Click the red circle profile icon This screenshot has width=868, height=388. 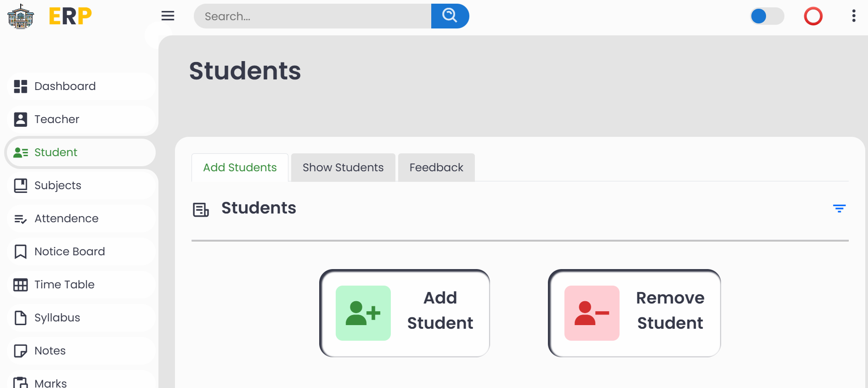[x=813, y=17]
